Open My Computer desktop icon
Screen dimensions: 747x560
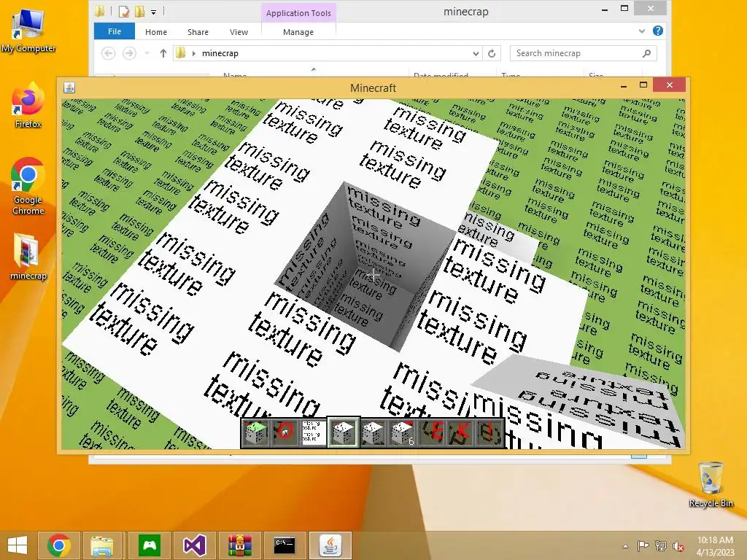click(28, 30)
